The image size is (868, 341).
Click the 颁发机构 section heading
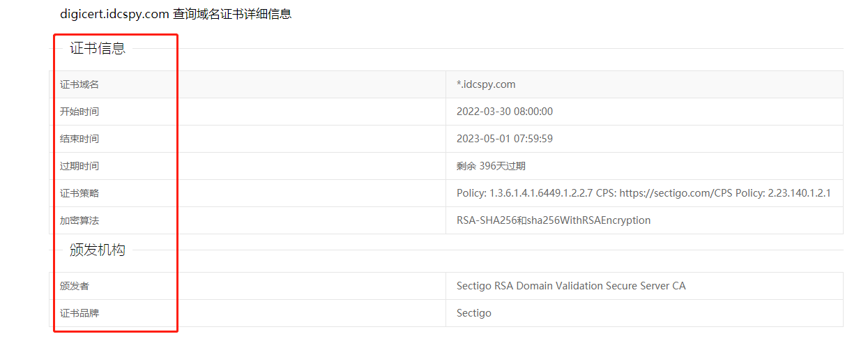[x=97, y=250]
